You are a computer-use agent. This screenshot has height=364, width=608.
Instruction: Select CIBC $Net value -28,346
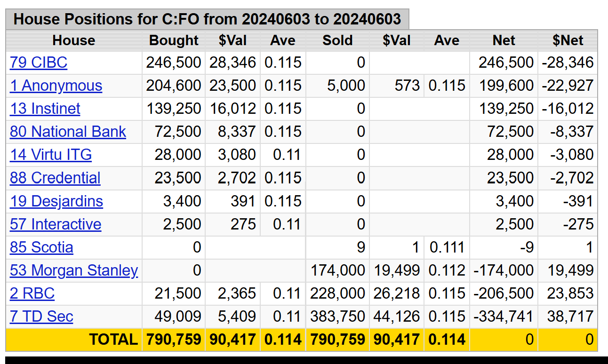pyautogui.click(x=568, y=63)
